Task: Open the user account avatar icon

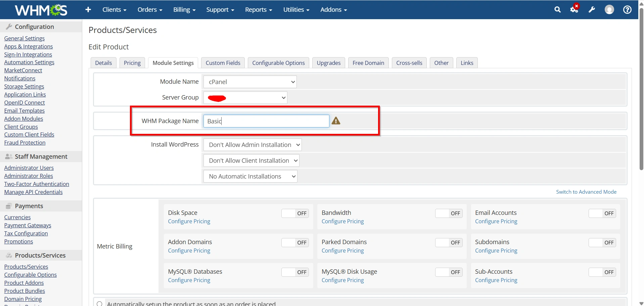Action: [x=609, y=10]
